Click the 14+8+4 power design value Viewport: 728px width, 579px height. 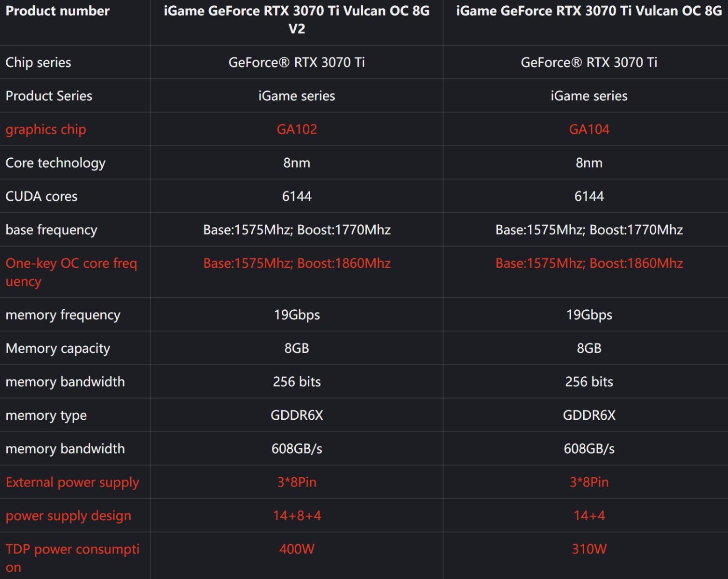click(297, 515)
